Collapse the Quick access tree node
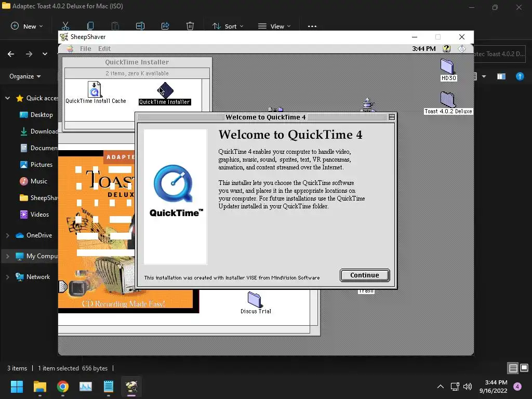This screenshot has height=399, width=532. [7, 98]
